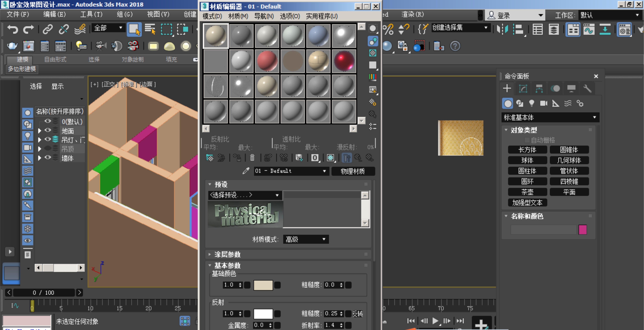The image size is (644, 330).
Task: Open the 文件(F) menu
Action: click(x=18, y=14)
